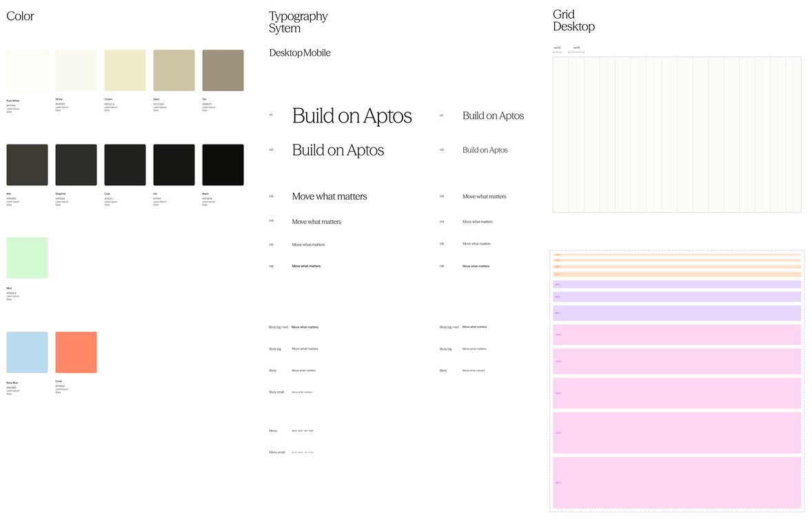Select the Baby Blue color swatch

(x=27, y=352)
